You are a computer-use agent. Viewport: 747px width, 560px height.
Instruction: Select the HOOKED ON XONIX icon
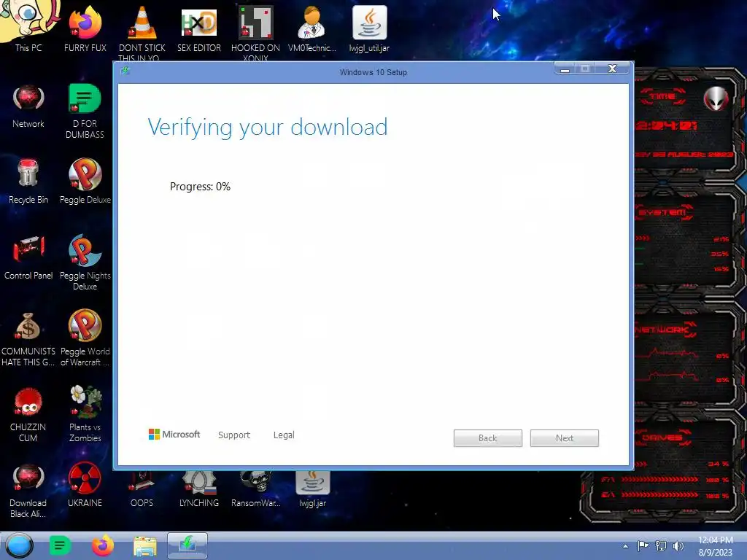pyautogui.click(x=255, y=31)
